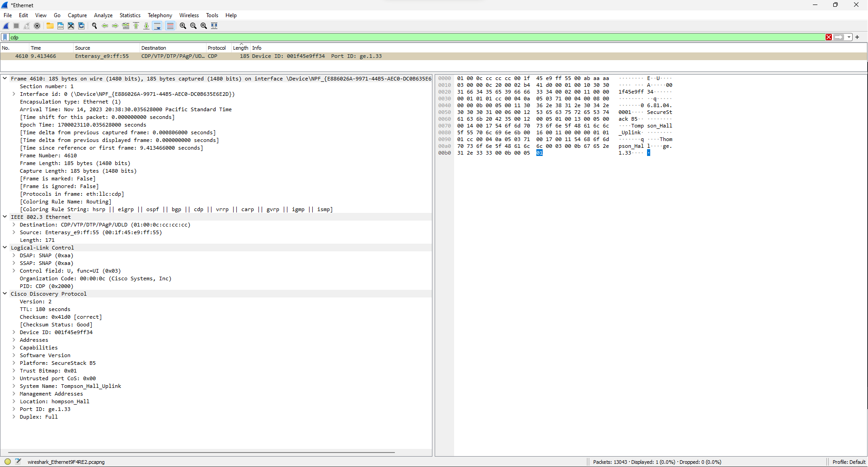Screen dimensions: 868x467
Task: Close this capture file using toolbar icon
Action: [71, 26]
